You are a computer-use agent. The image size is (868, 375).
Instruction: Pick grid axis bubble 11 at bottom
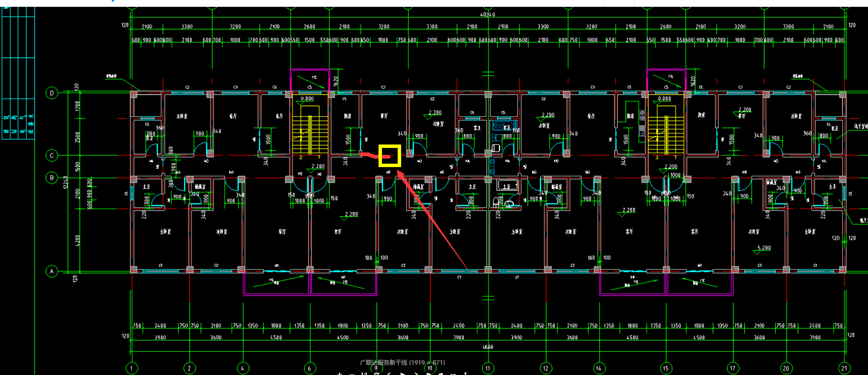coord(488,368)
